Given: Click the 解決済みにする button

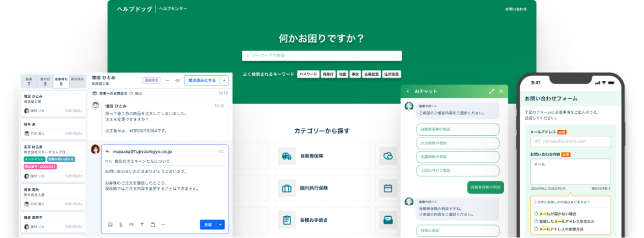Looking at the screenshot, I should tap(202, 80).
